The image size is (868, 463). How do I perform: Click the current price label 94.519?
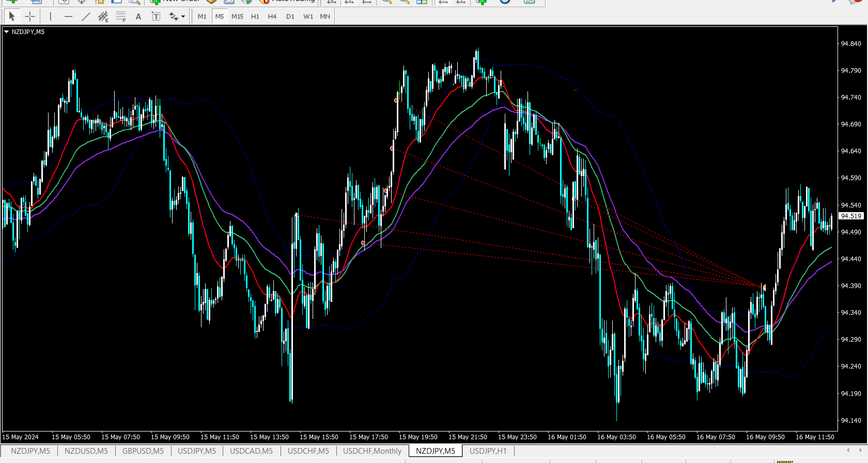(851, 216)
